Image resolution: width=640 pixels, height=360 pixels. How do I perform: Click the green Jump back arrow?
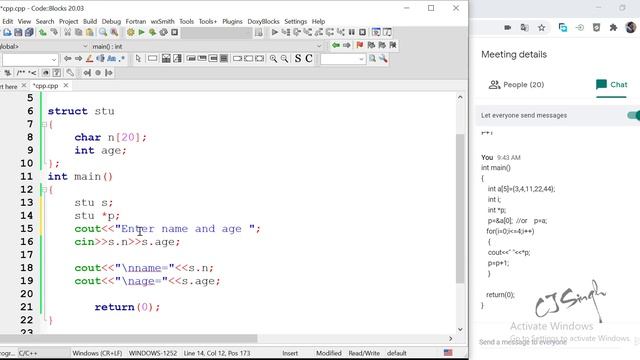[x=336, y=45]
